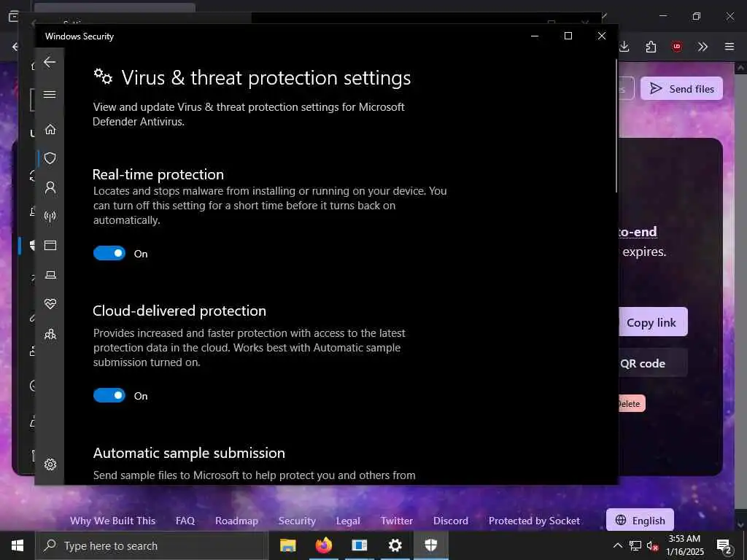The width and height of the screenshot is (747, 560).
Task: Open Device security laptop icon
Action: [x=50, y=275]
